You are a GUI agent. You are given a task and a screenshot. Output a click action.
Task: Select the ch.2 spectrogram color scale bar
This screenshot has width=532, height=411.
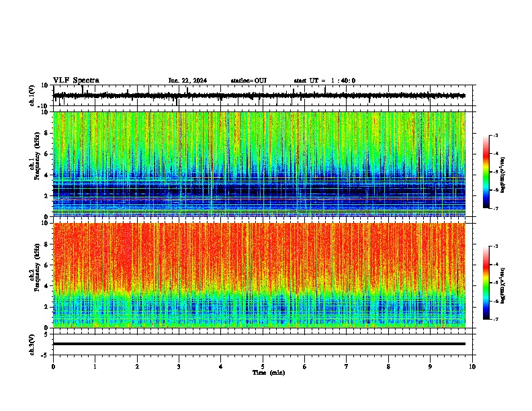click(486, 283)
